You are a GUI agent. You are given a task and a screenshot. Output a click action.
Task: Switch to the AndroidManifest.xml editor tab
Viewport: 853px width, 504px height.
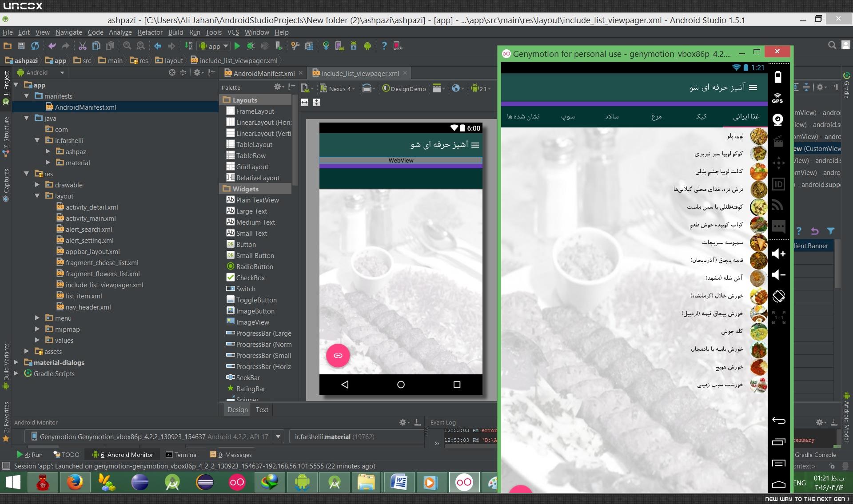pos(263,73)
